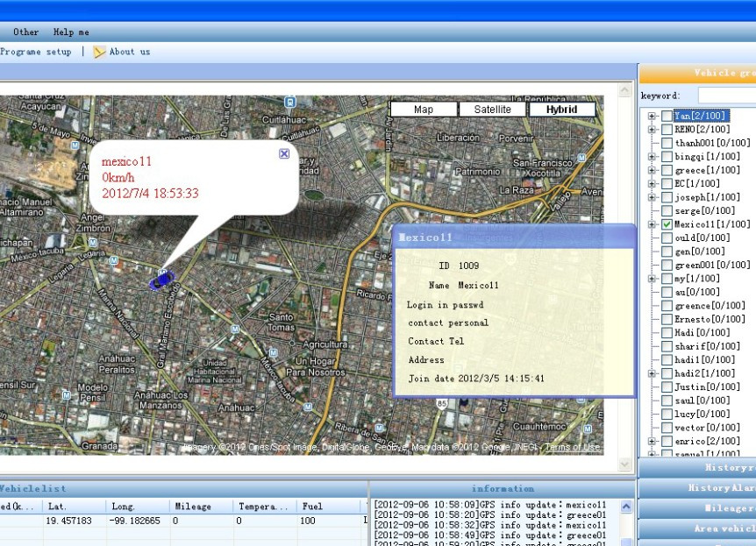Select the Ernesto[0/100] tree row
This screenshot has height=546, width=756.
[710, 319]
